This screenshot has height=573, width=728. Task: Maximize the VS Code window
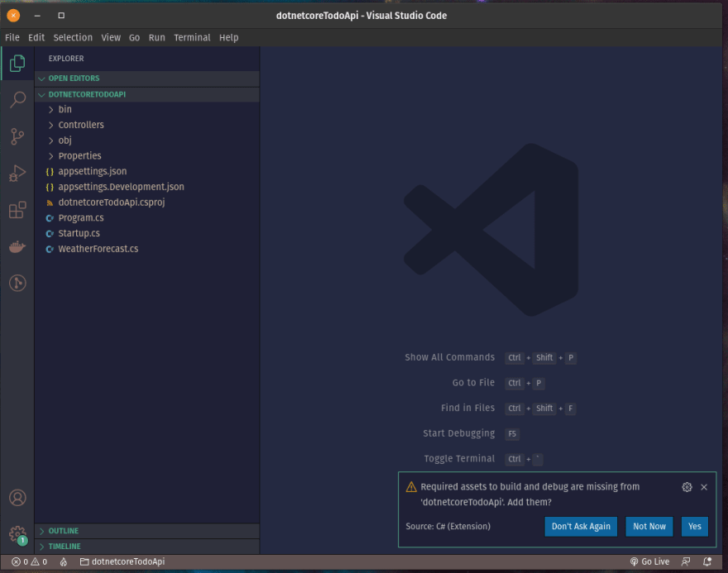click(61, 16)
